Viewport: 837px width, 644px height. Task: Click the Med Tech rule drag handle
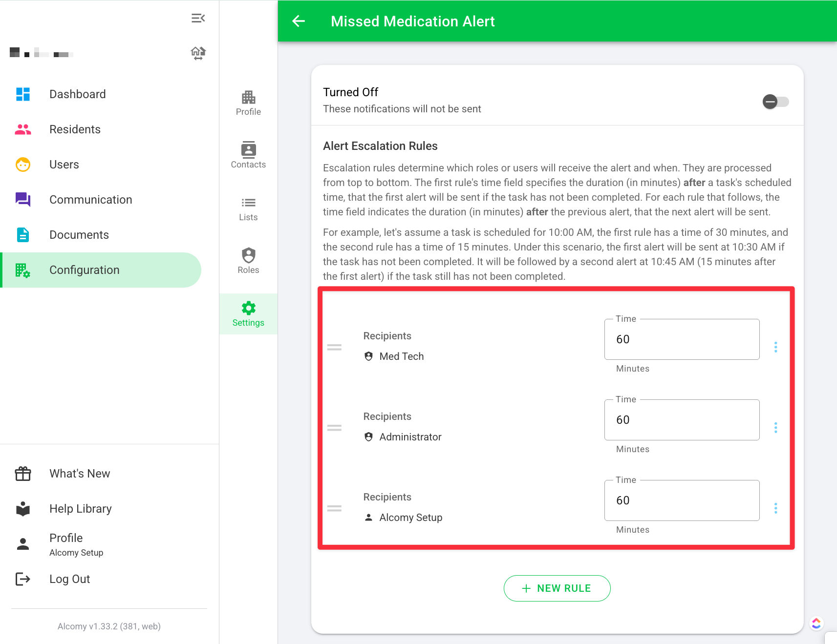[x=334, y=347]
